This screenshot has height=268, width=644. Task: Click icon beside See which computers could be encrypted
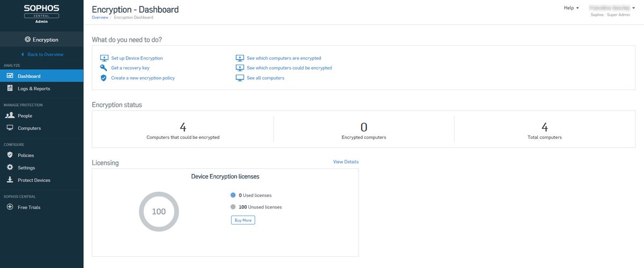click(x=240, y=68)
